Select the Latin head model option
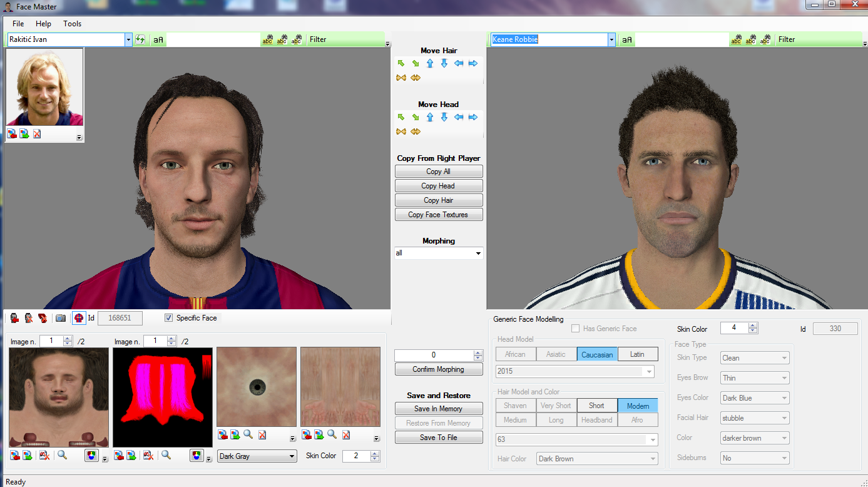 coord(637,354)
